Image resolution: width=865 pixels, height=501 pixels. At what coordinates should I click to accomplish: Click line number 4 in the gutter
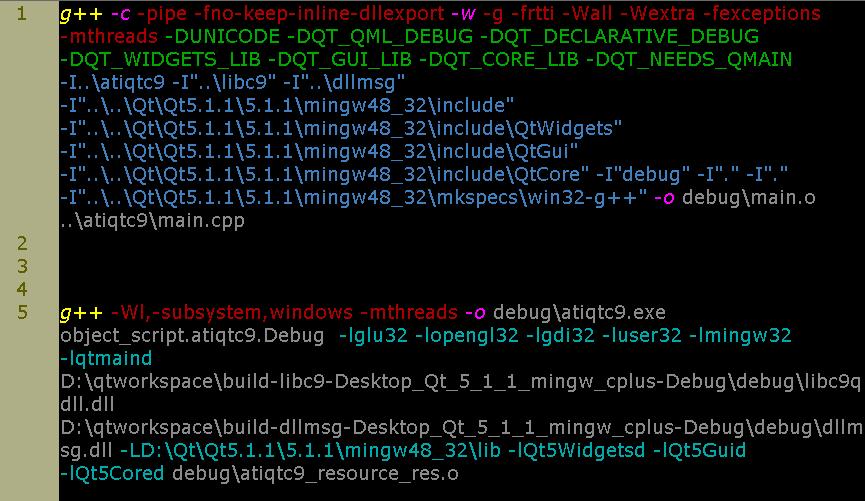click(22, 289)
